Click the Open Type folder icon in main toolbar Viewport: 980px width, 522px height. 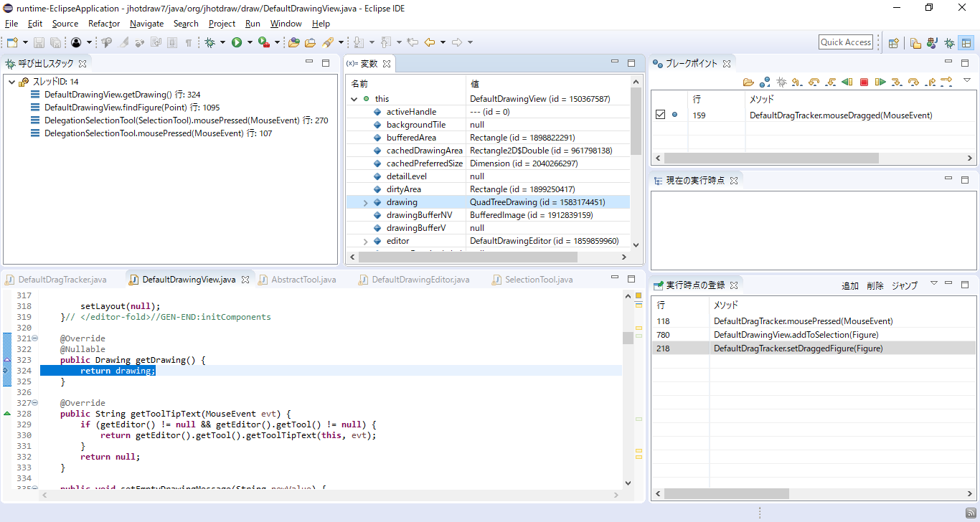[294, 42]
